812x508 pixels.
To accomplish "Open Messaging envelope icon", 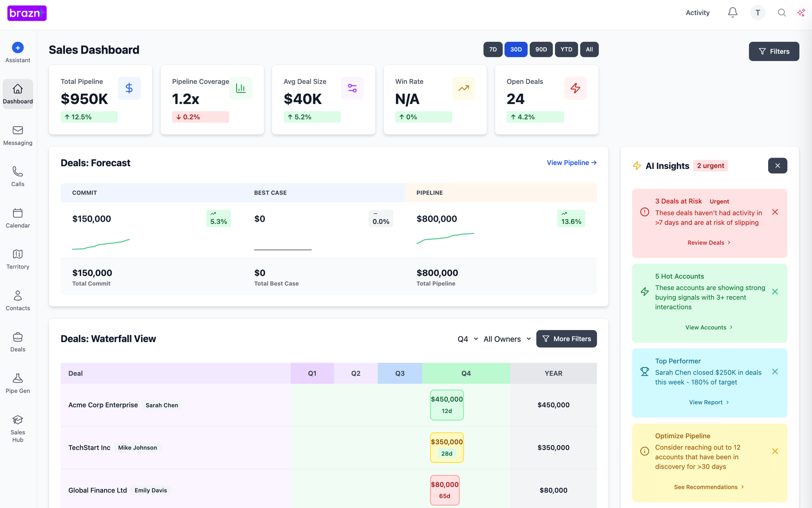I will 17,130.
